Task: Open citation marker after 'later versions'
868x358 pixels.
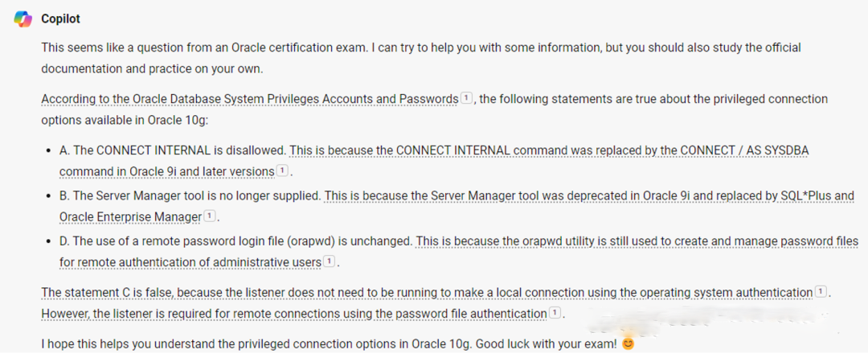Action: coord(282,171)
